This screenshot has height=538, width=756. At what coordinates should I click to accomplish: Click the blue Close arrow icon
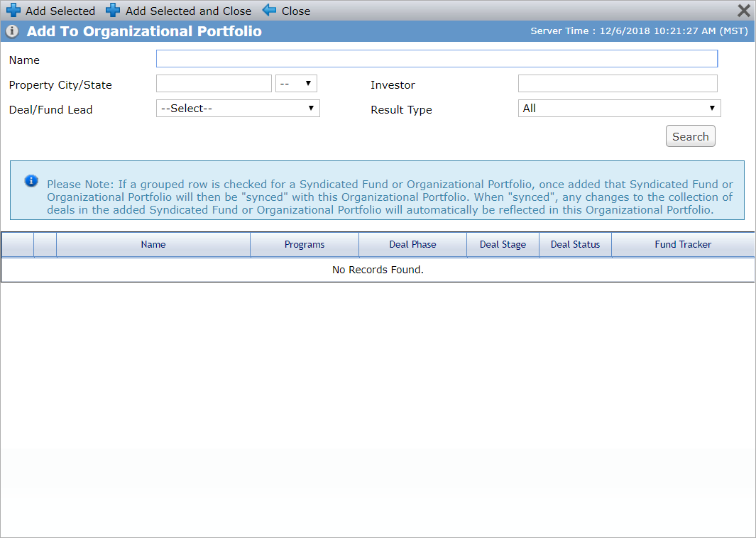click(269, 10)
